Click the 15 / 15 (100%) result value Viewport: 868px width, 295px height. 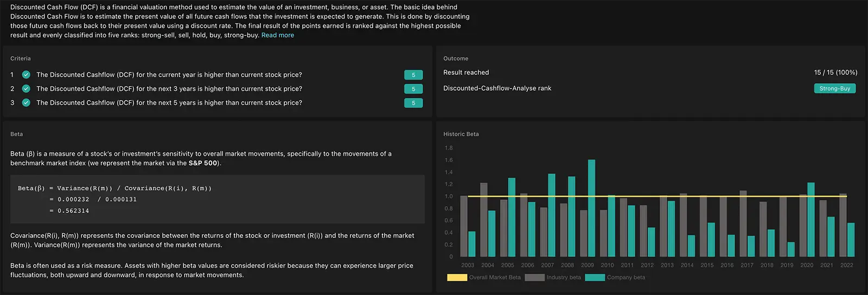pos(835,73)
